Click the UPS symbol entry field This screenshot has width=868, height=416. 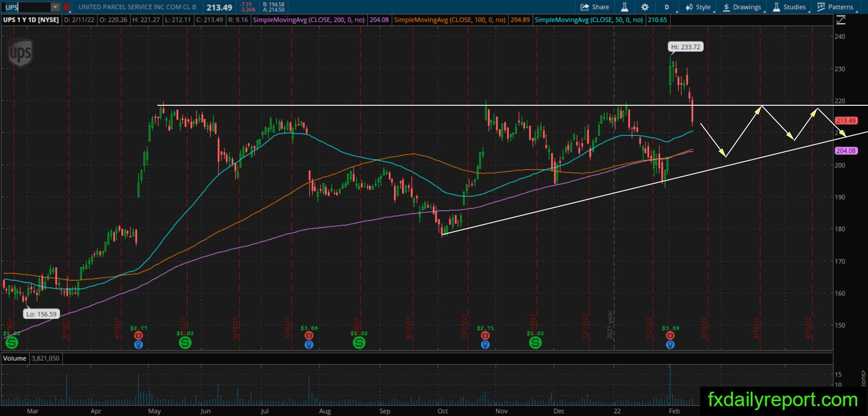click(x=26, y=7)
